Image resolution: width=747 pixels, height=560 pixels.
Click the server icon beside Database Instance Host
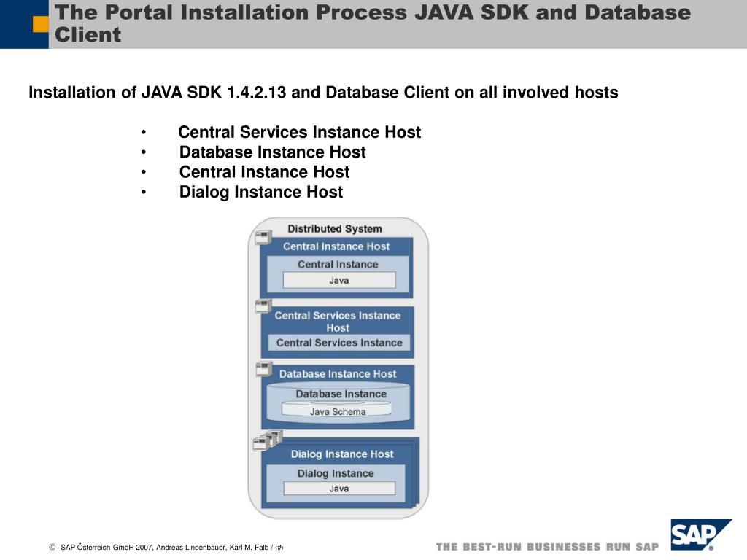pos(264,368)
